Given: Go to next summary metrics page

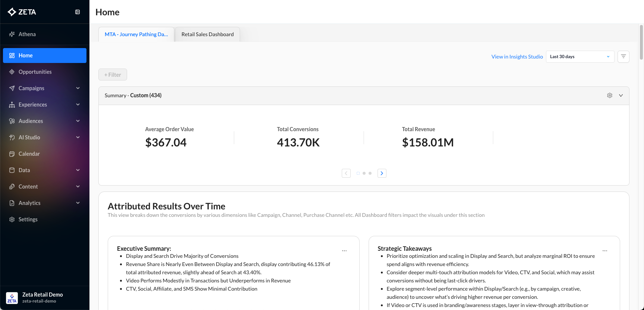Looking at the screenshot, I should pyautogui.click(x=382, y=173).
